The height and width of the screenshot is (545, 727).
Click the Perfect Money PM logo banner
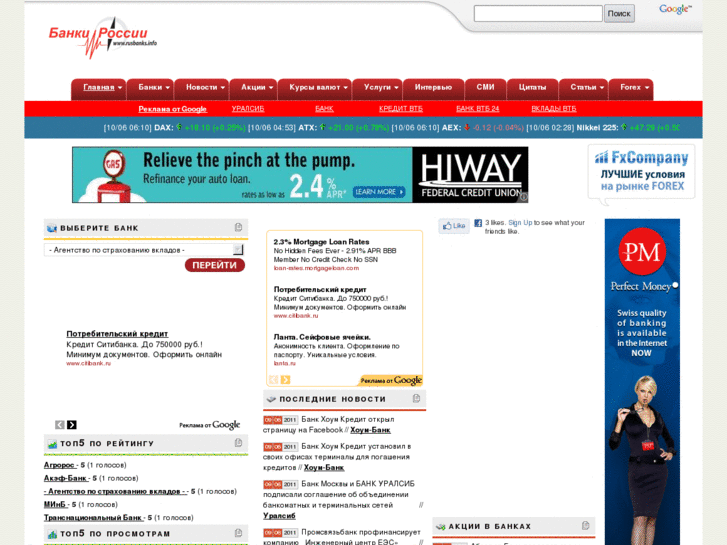point(642,252)
